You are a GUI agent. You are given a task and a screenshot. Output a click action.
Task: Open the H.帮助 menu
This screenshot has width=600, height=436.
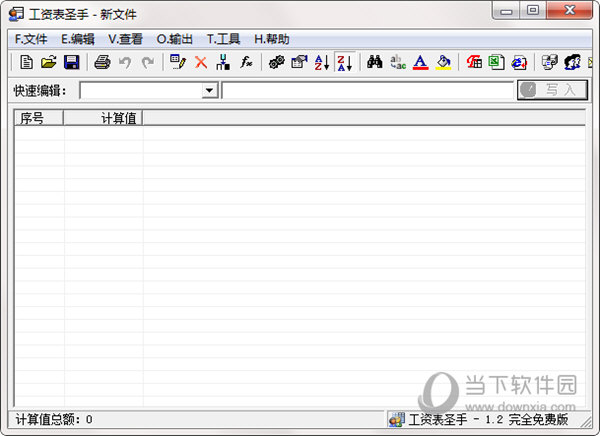pos(272,39)
